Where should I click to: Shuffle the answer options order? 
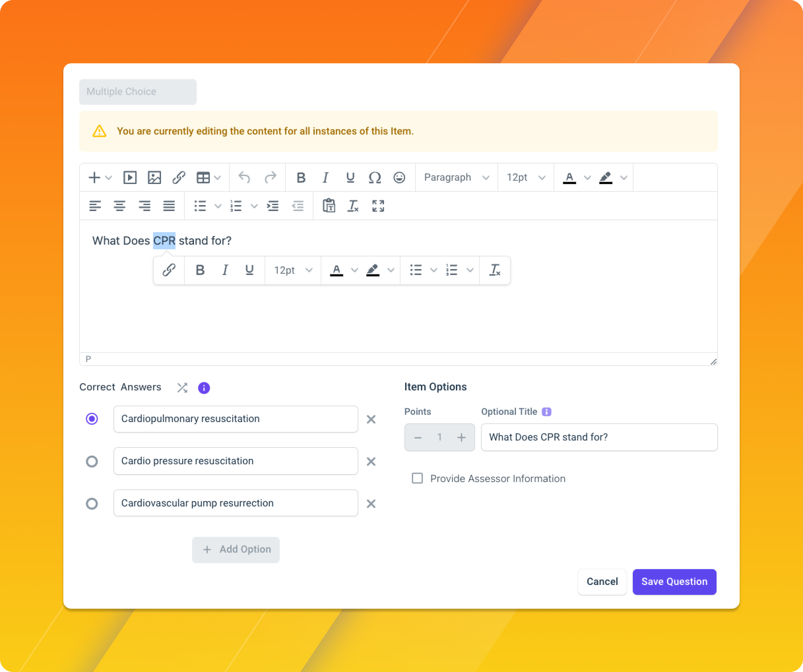coord(182,388)
